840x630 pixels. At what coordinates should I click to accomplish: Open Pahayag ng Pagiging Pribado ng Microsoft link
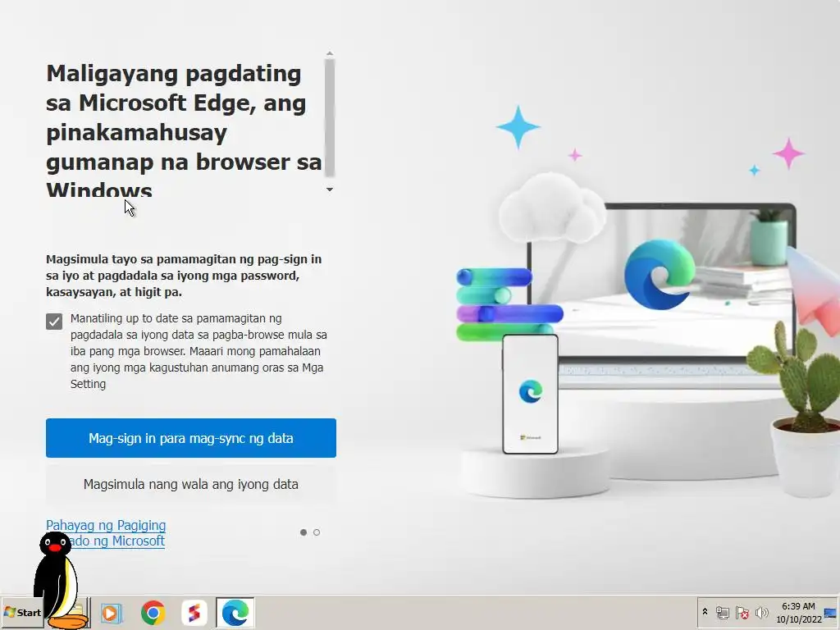click(106, 533)
